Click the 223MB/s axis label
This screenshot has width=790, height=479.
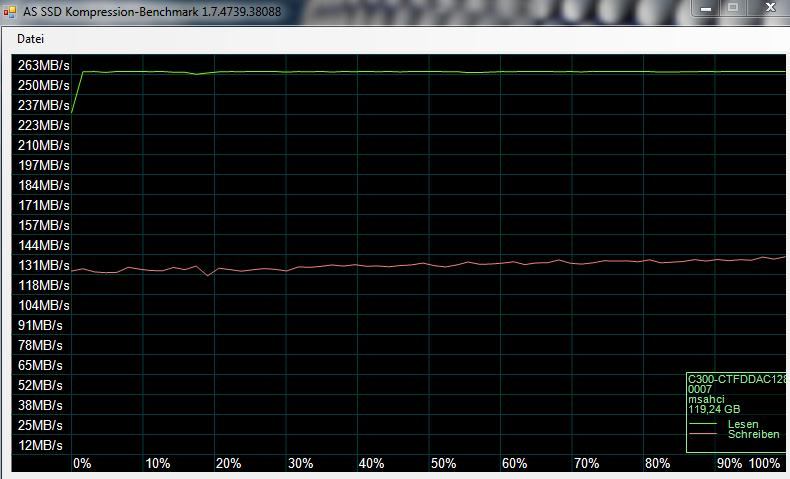43,125
